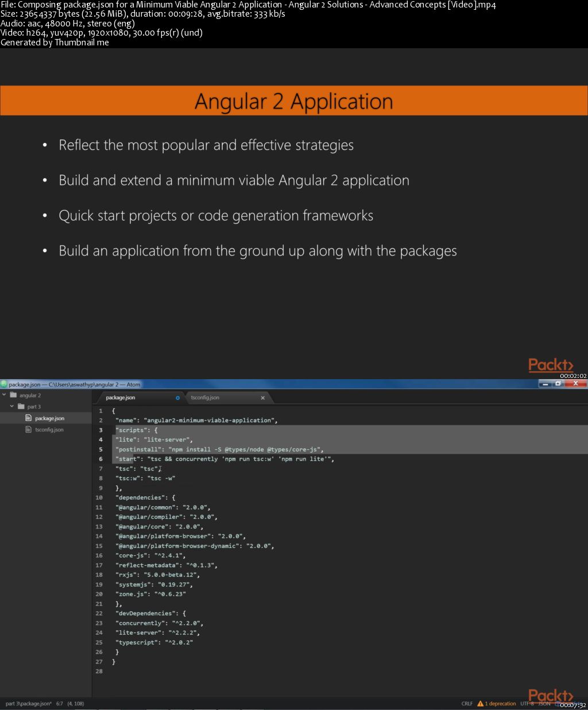Click line number 1 in the gutter
Viewport: 588px width, 710px height.
click(x=100, y=411)
